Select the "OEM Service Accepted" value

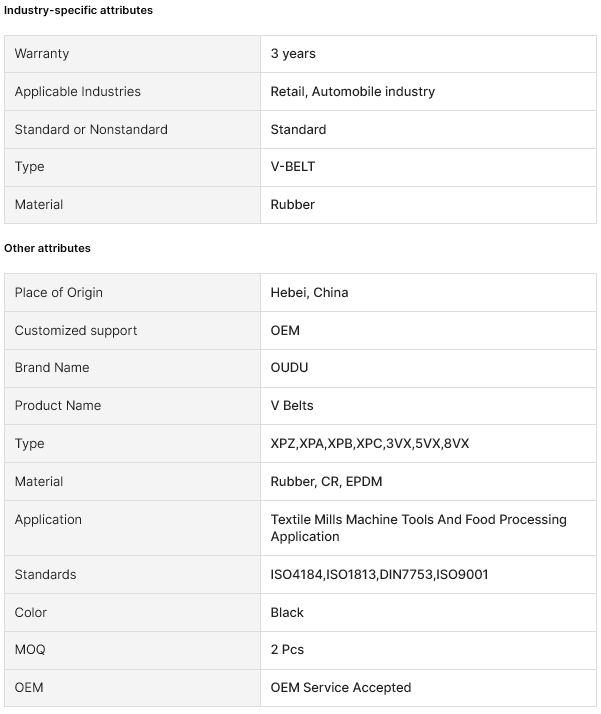tap(341, 688)
